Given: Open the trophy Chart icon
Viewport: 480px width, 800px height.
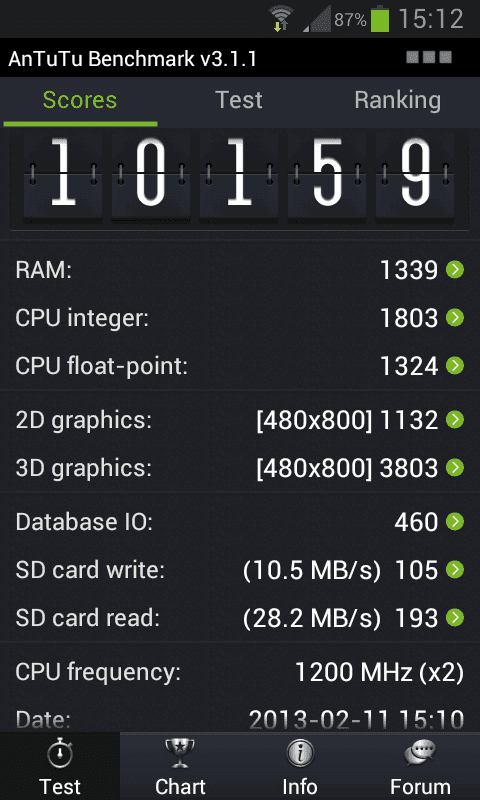Looking at the screenshot, I should (180, 754).
